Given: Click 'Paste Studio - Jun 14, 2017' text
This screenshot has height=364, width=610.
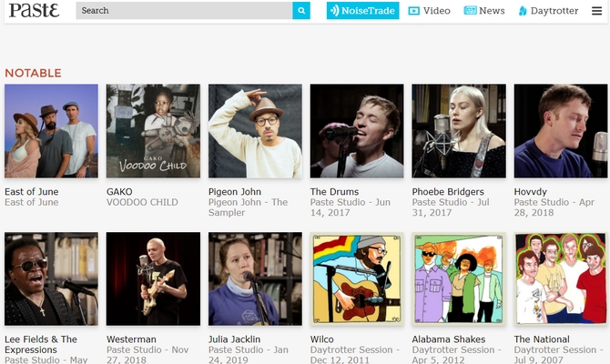Looking at the screenshot, I should (351, 207).
